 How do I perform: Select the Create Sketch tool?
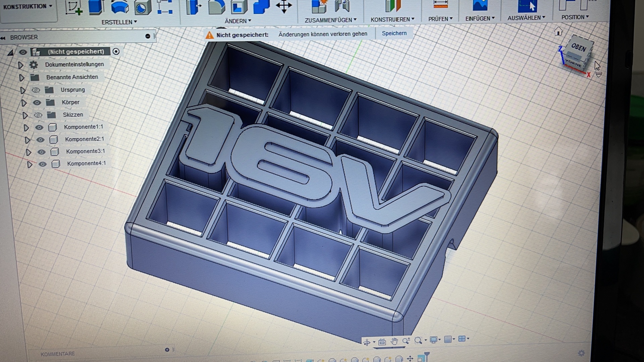(73, 7)
